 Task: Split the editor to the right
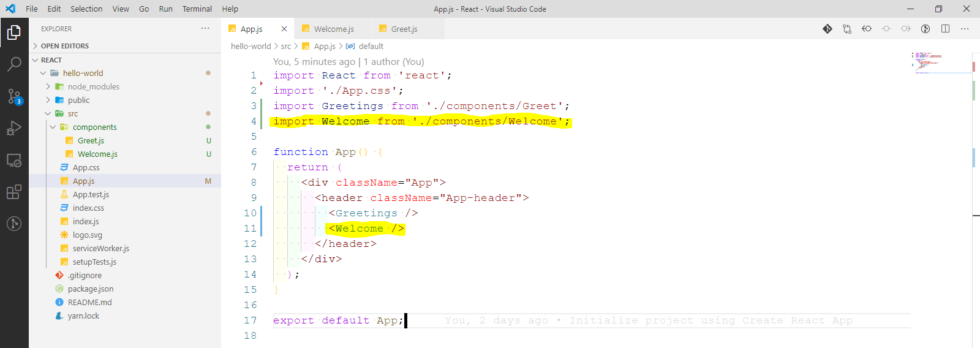click(x=945, y=29)
